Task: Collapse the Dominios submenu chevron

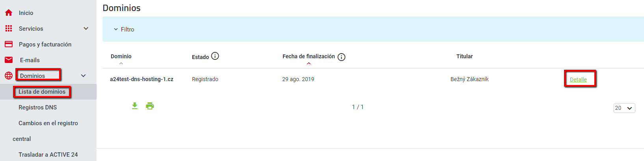Action: tap(83, 76)
